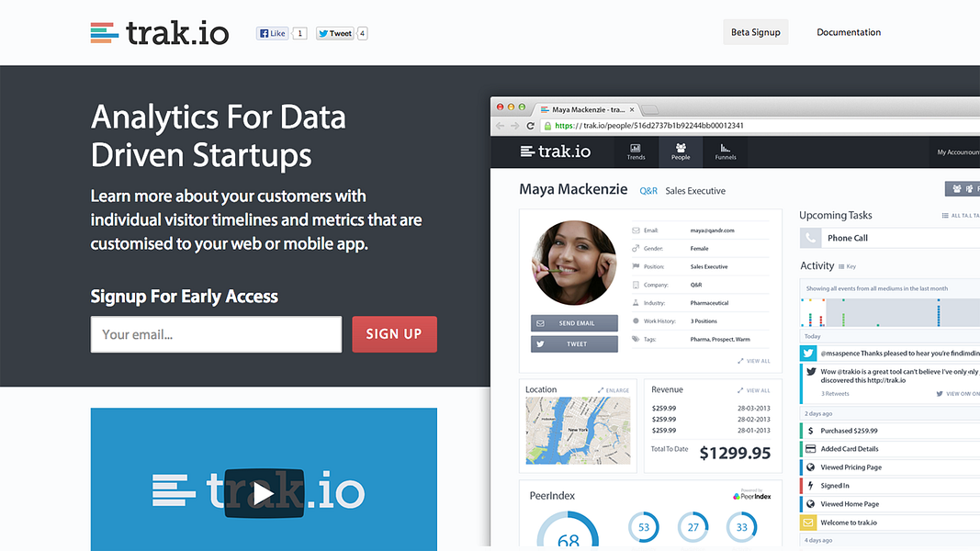Click the dollar icon for Purchased $259.99
Viewport: 980px width, 551px height.
(811, 431)
